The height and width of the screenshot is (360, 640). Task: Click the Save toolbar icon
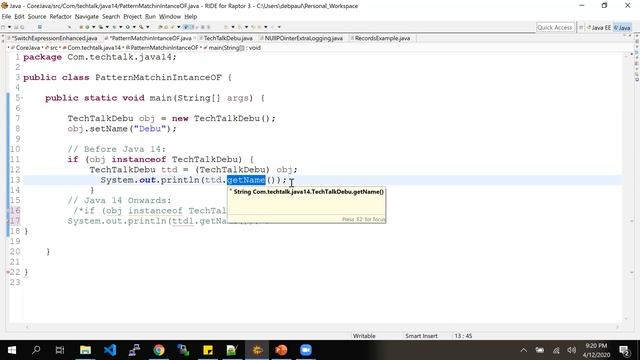(x=16, y=27)
